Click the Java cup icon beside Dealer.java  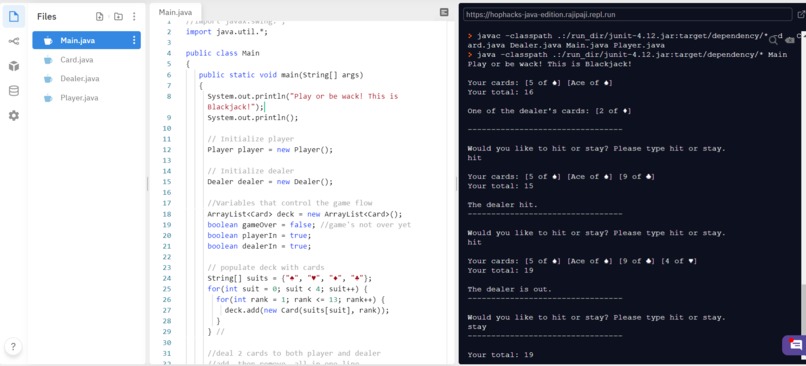[x=48, y=79]
